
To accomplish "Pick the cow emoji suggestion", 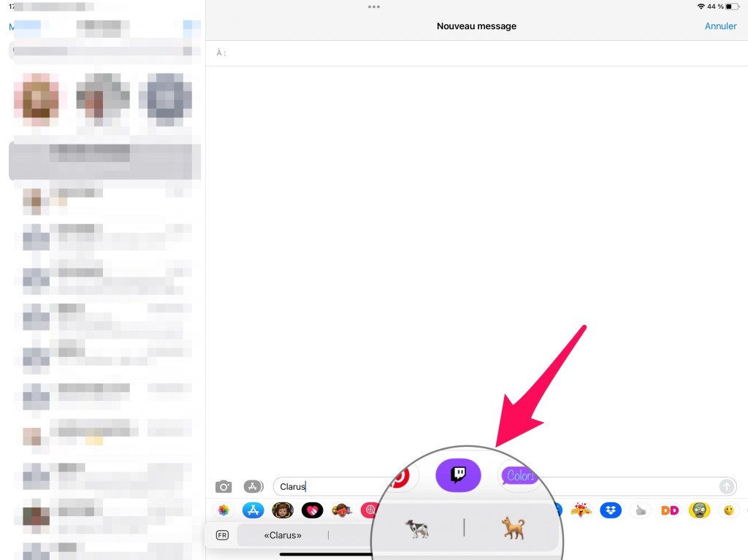I will pyautogui.click(x=416, y=528).
